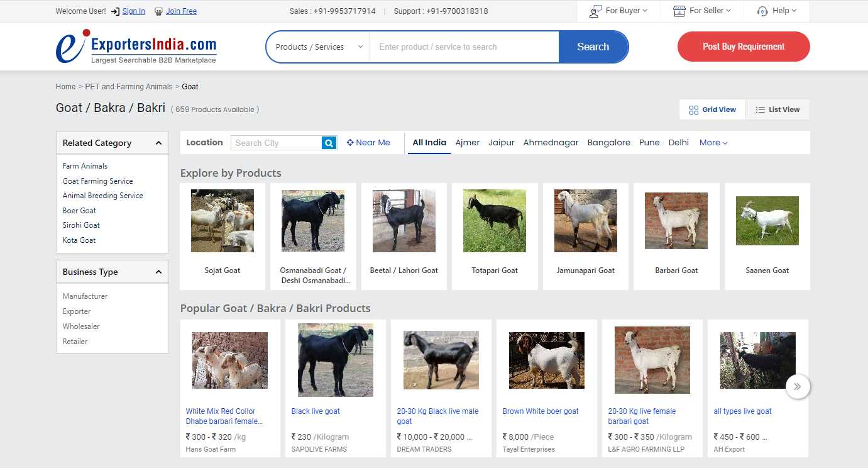This screenshot has width=868, height=468.
Task: Filter by Manufacturer business type
Action: (85, 296)
